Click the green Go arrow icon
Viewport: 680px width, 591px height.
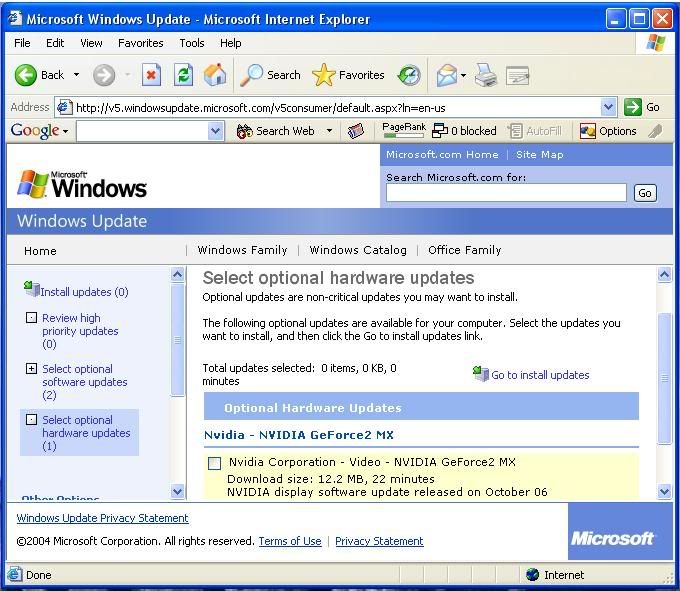click(x=633, y=107)
